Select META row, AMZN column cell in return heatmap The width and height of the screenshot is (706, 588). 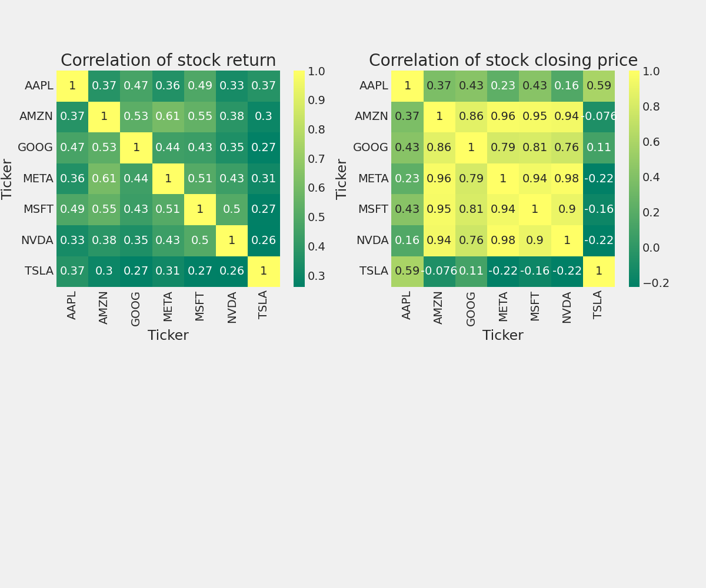[104, 178]
